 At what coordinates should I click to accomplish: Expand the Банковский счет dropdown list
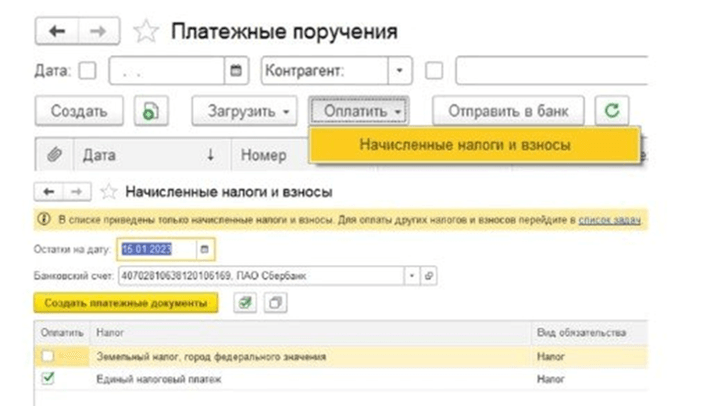[x=410, y=273]
